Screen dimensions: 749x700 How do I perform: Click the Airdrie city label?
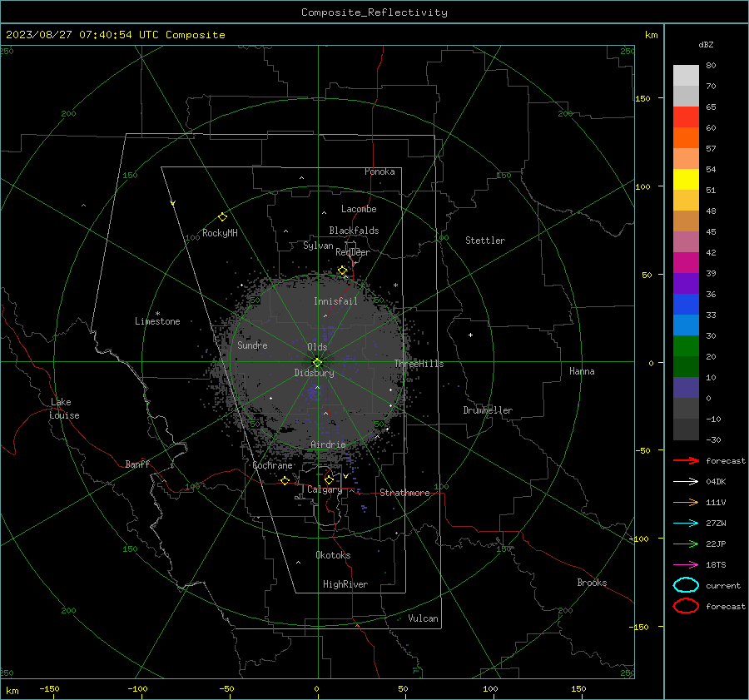[x=328, y=444]
